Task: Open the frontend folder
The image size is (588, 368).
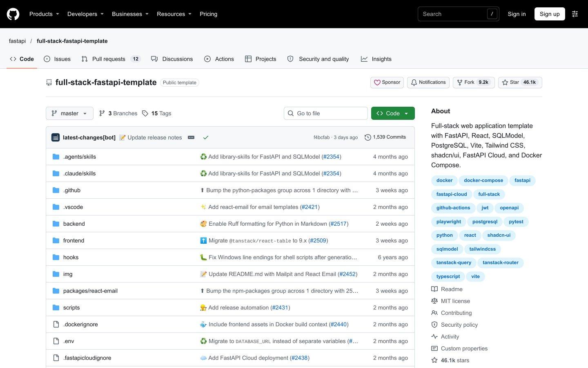Action: click(73, 240)
